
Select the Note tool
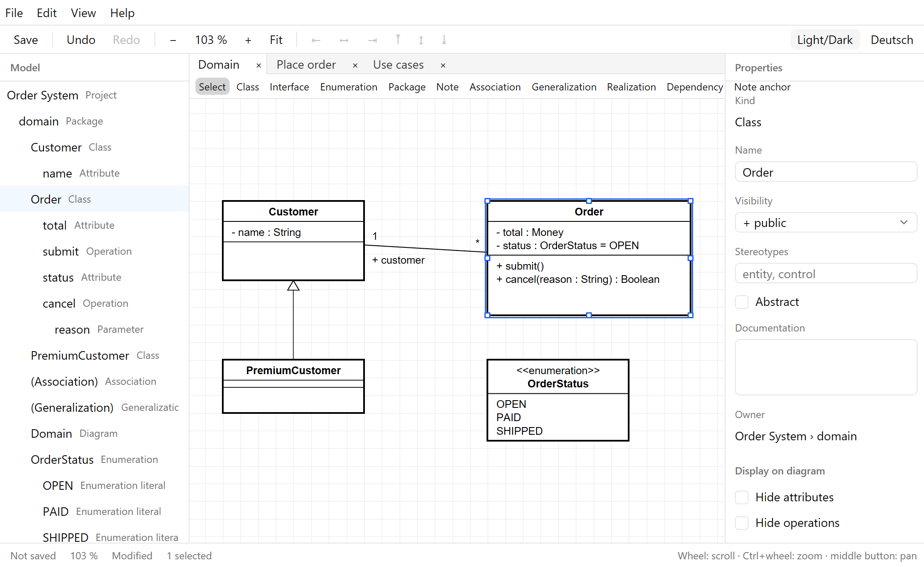pos(447,87)
